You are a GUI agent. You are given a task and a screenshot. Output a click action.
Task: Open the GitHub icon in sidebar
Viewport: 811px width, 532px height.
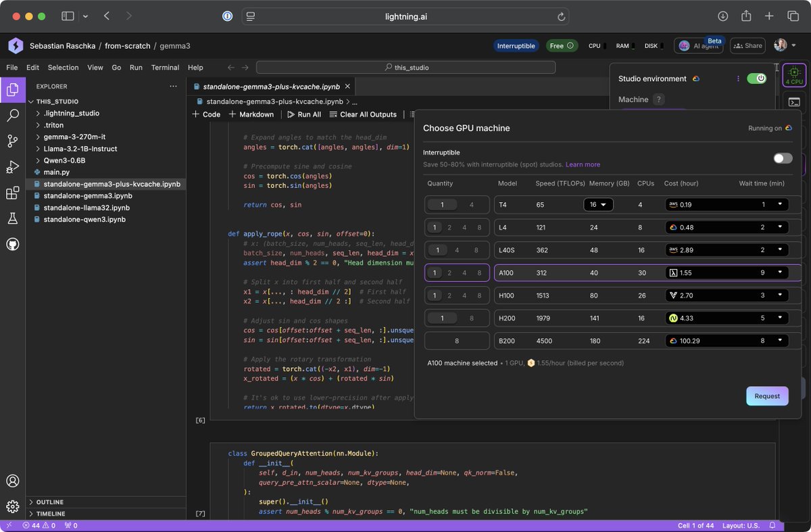(12, 244)
